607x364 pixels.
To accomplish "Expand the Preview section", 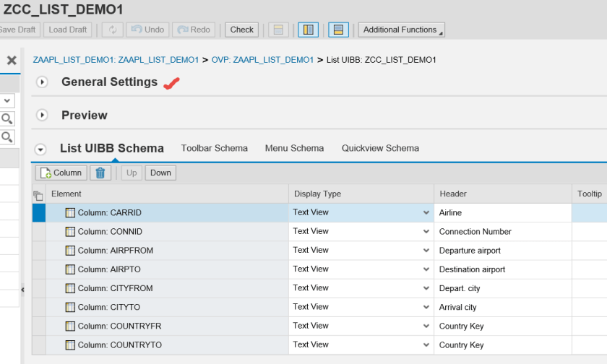I will 42,116.
